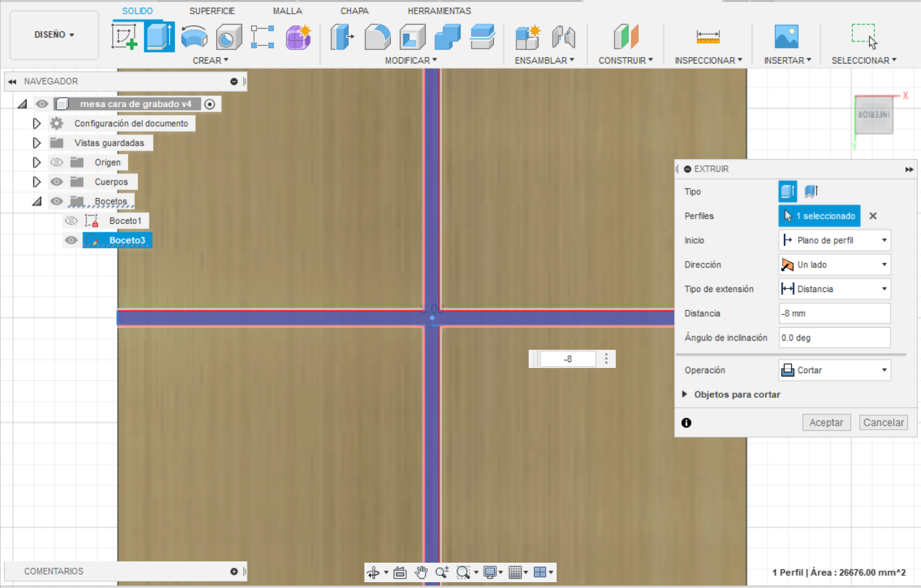Click Cancelar in Extruir dialog
921x588 pixels.
click(883, 423)
